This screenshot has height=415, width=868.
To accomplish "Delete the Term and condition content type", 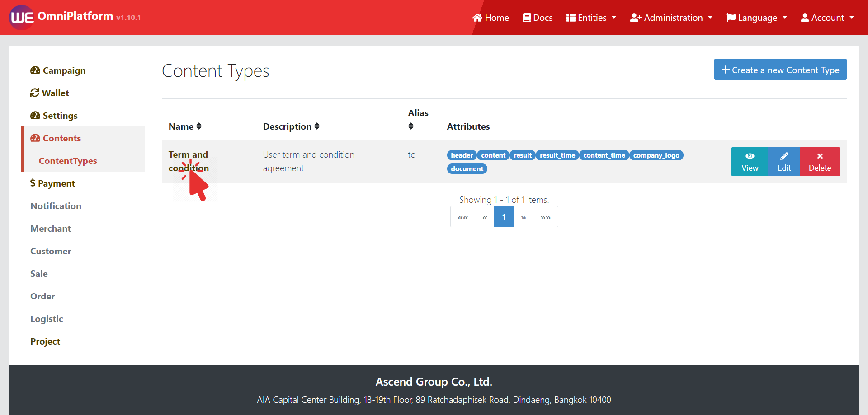I will click(820, 162).
